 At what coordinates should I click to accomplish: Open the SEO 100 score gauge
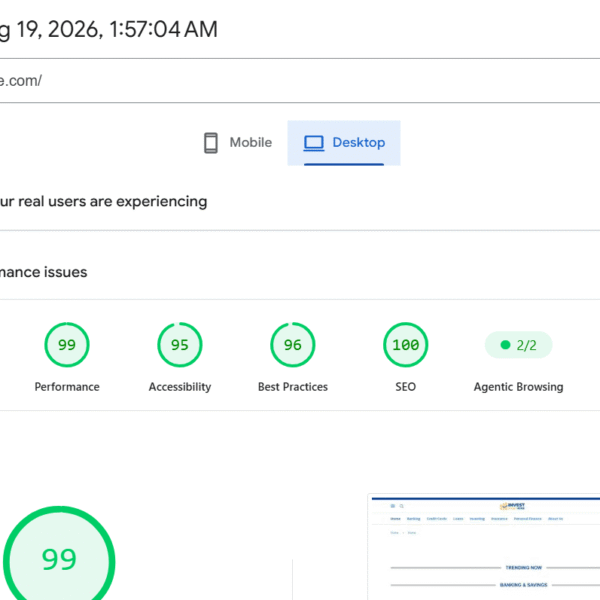pos(406,345)
